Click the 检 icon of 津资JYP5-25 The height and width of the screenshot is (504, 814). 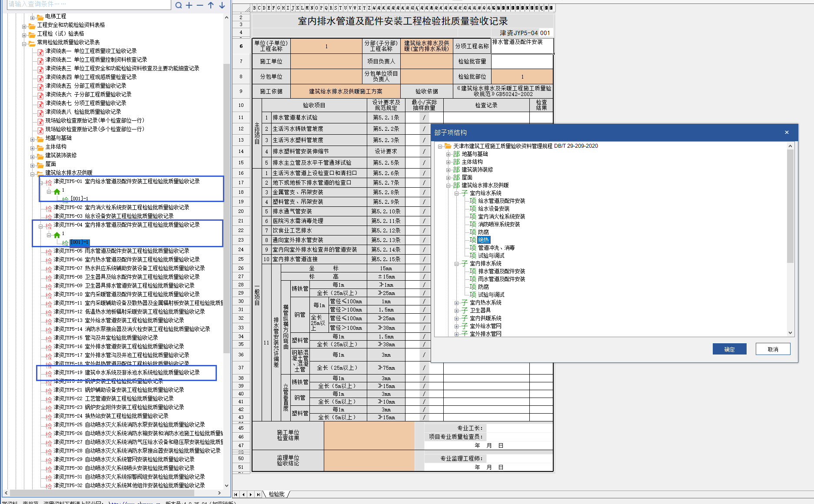pos(49,425)
